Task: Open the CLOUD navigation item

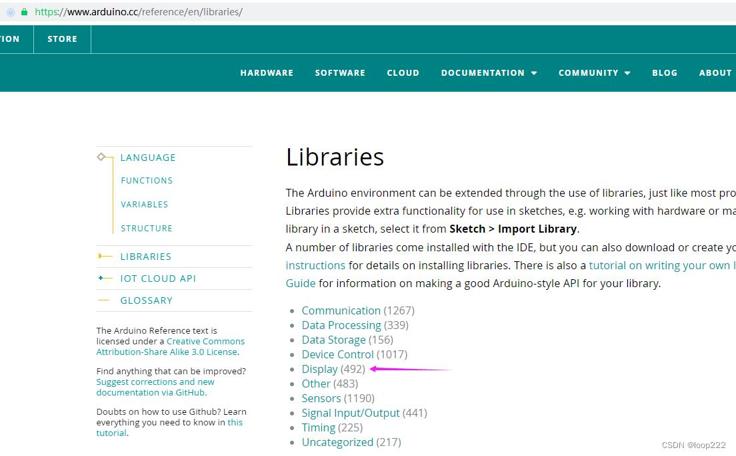Action: click(x=403, y=73)
